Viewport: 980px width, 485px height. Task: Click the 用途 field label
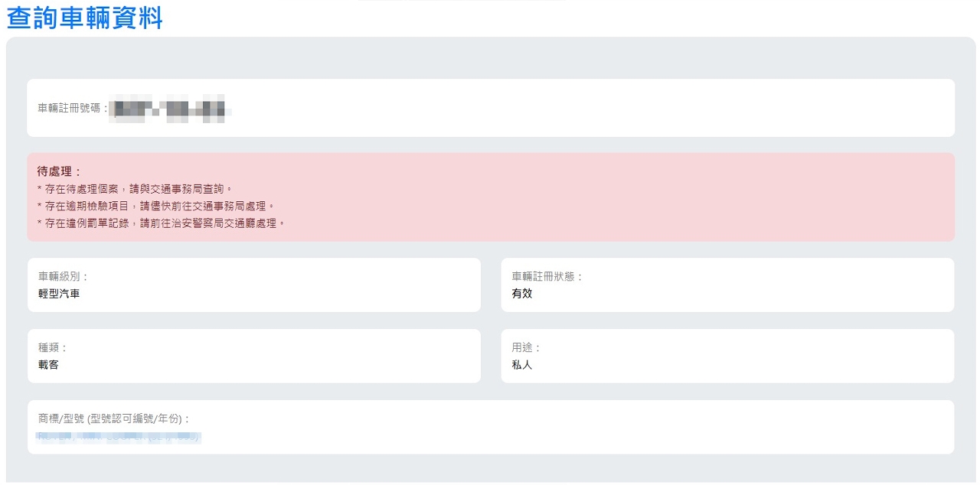(x=526, y=347)
